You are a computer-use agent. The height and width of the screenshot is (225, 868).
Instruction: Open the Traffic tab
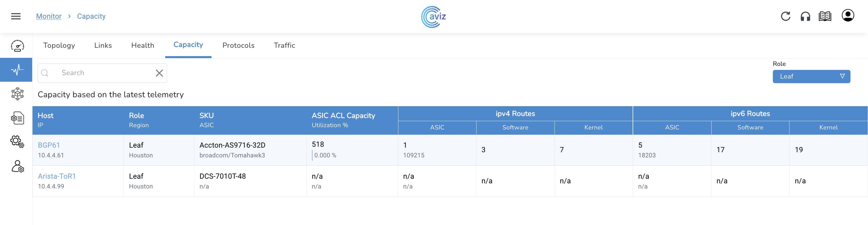284,45
